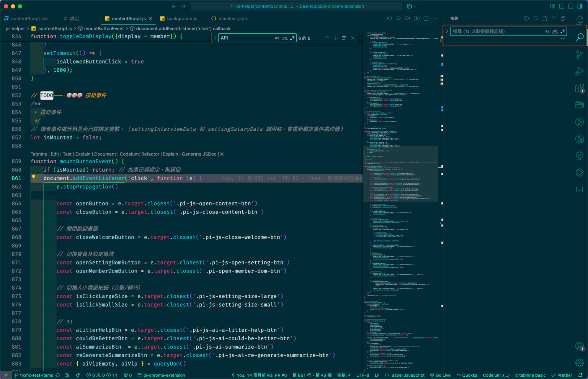
Task: Start Go Live server from status bar
Action: [x=440, y=375]
